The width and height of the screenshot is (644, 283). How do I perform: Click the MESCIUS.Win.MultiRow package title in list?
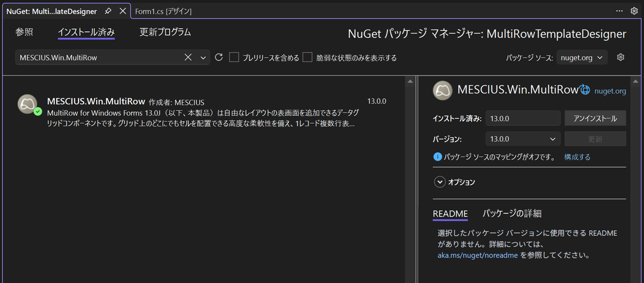[x=96, y=101]
